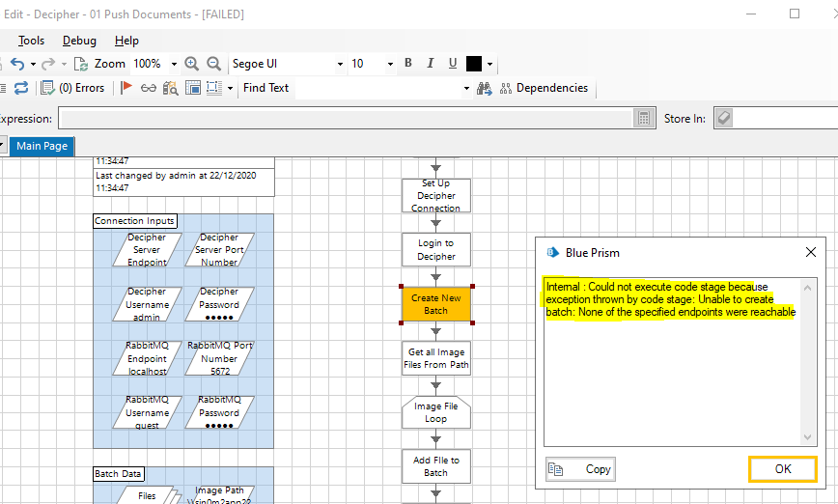The width and height of the screenshot is (838, 504).
Task: Click the glasses watch icon in toolbar
Action: (148, 88)
